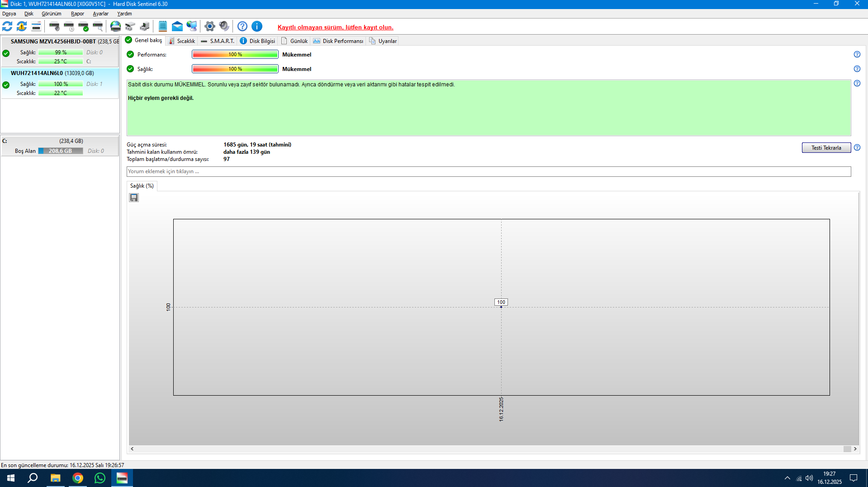Click the disk icon with the clock
The height and width of the screenshot is (487, 868).
pyautogui.click(x=69, y=26)
